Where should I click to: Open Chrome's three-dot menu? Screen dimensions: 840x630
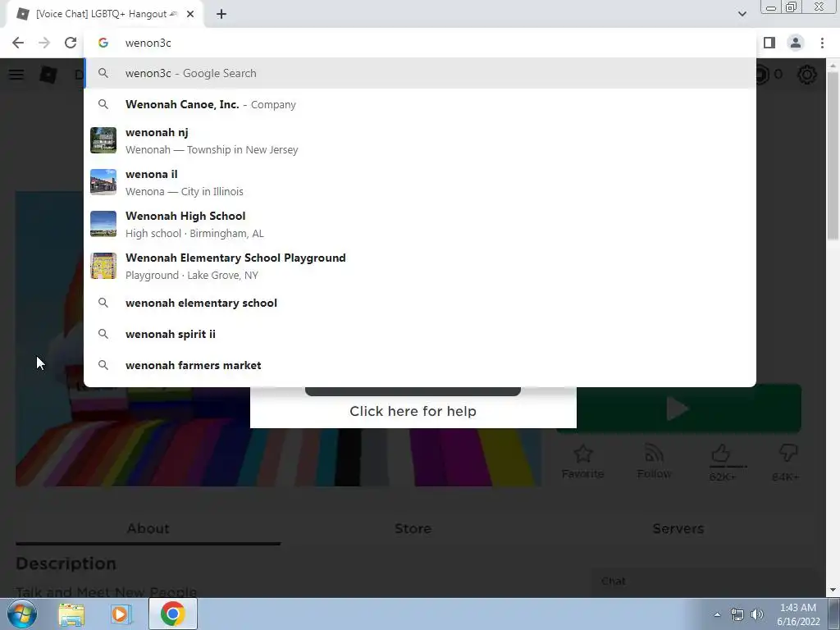[x=822, y=43]
